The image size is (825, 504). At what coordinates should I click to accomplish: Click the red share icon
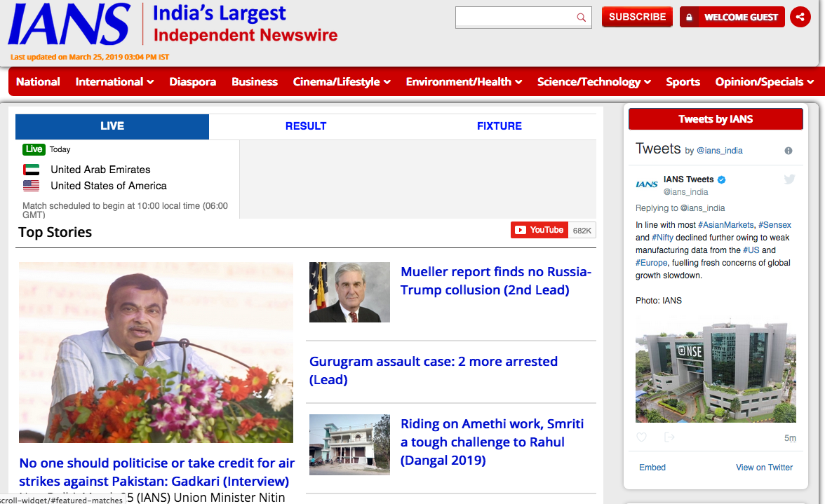point(800,17)
